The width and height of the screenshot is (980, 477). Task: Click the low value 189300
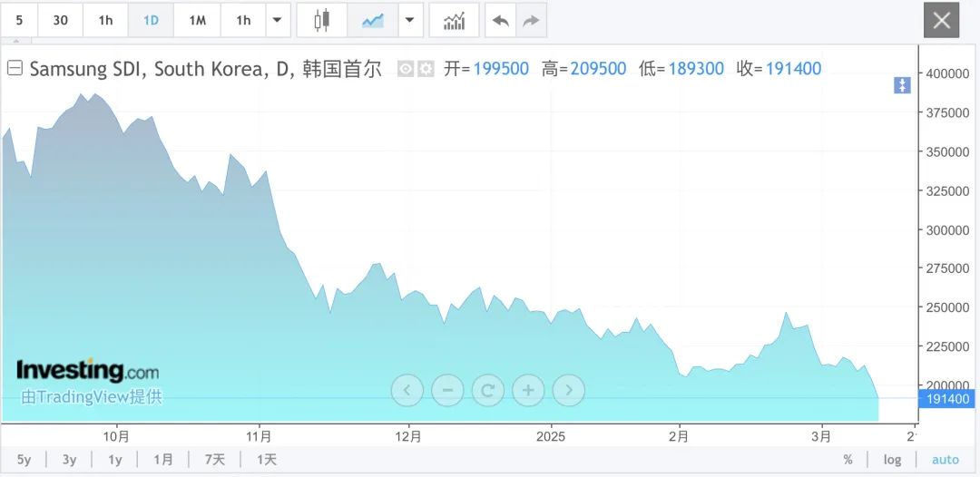(696, 69)
